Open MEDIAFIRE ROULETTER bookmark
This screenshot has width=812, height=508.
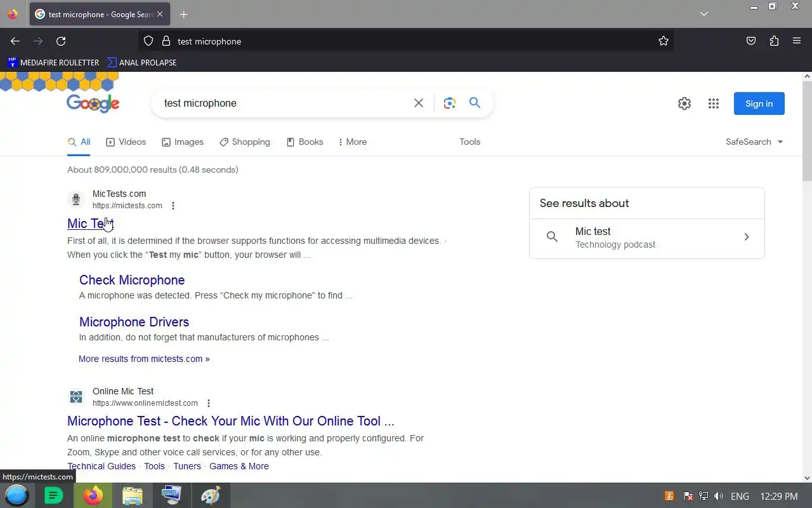click(x=53, y=62)
